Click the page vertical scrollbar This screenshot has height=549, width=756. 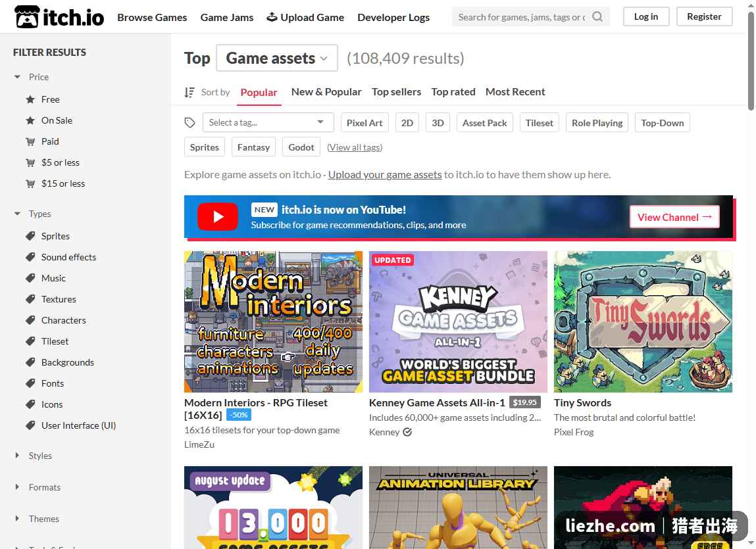[751, 62]
